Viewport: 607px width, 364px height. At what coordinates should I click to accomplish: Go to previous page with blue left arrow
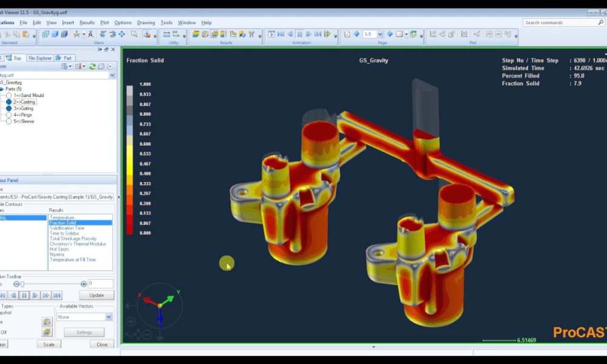pos(356,34)
